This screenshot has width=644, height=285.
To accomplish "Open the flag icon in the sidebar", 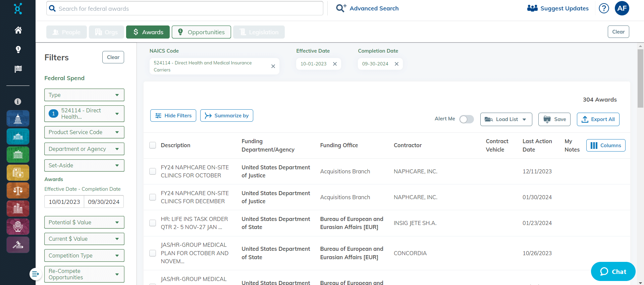I will click(x=18, y=69).
